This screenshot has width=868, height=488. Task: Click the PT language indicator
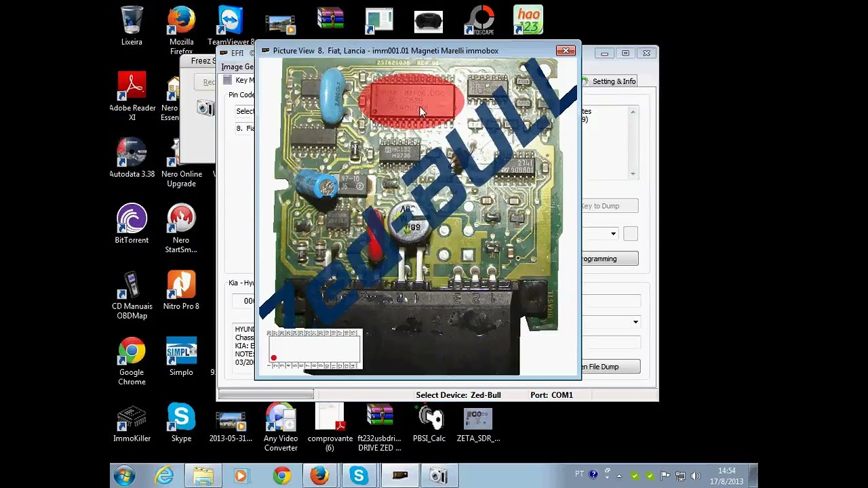(580, 474)
